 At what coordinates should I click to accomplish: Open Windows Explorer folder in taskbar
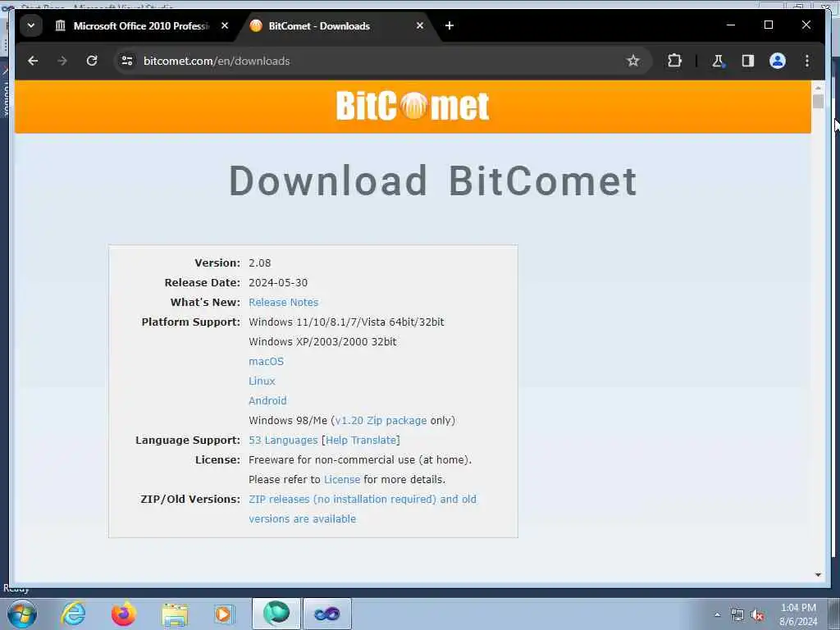(175, 614)
